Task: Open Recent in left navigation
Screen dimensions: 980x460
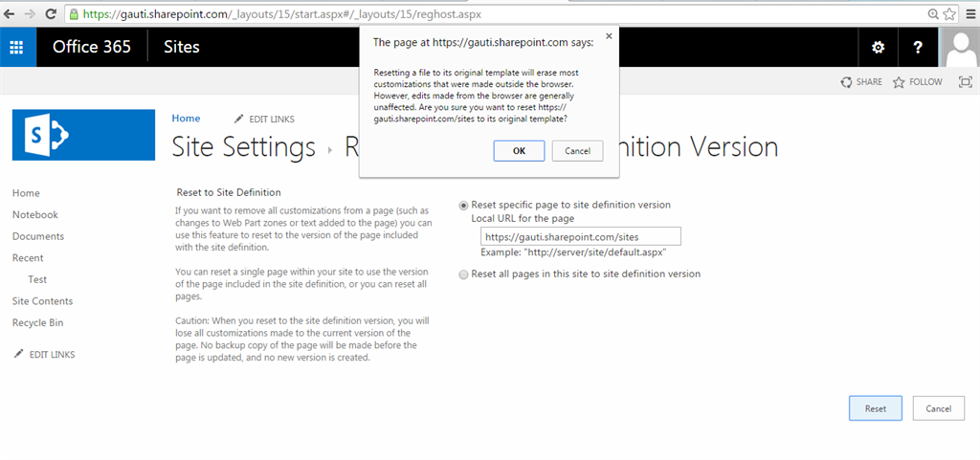Action: (28, 258)
